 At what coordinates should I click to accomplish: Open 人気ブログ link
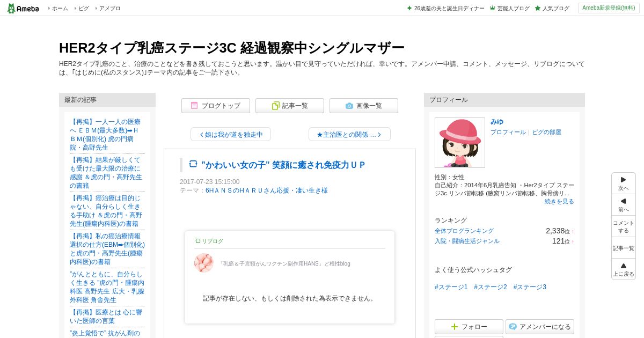point(556,8)
